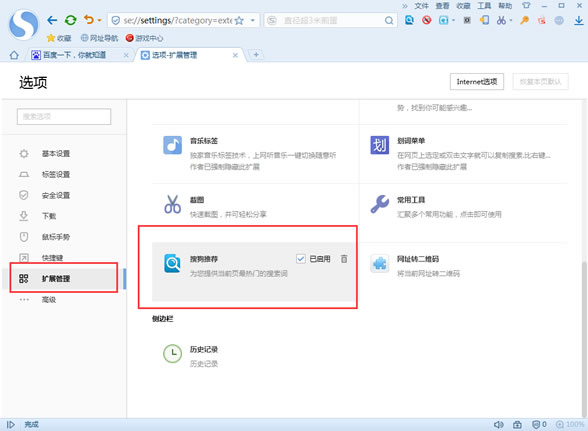This screenshot has width=588, height=431.
Task: Click the scissors screenshot toolbar icon
Action: coord(501,20)
